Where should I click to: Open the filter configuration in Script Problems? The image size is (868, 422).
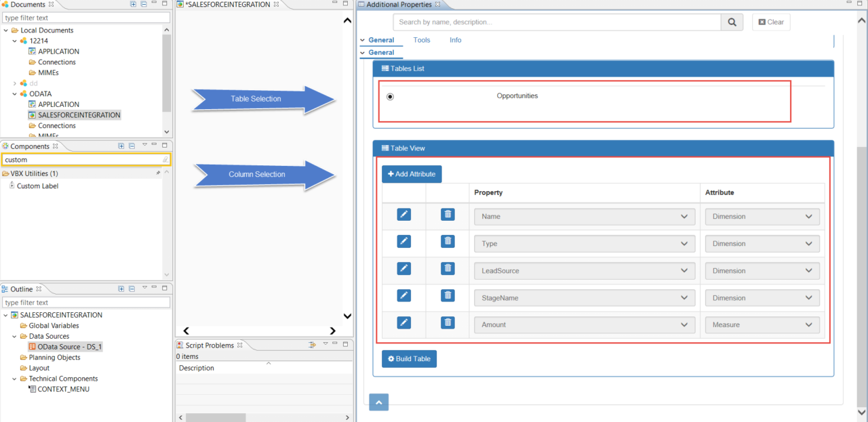tap(311, 345)
